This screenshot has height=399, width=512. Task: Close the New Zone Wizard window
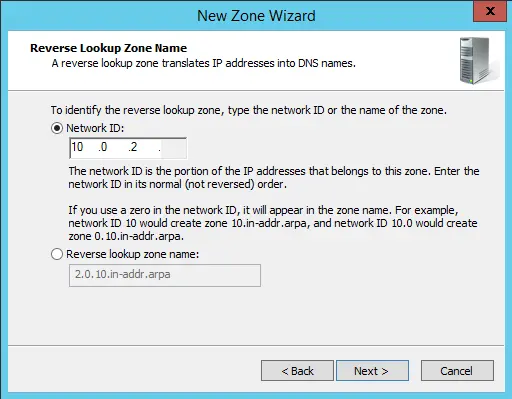(x=490, y=11)
